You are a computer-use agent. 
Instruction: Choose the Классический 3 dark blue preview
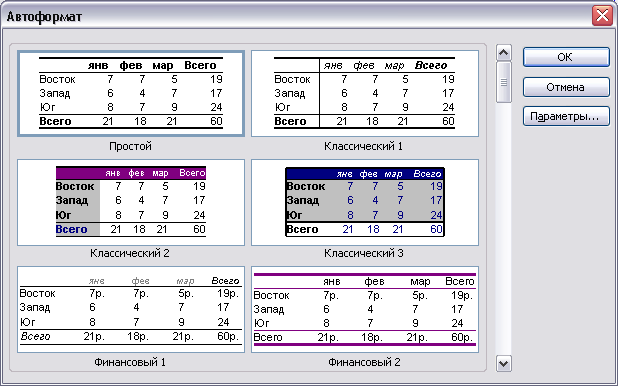(x=365, y=202)
